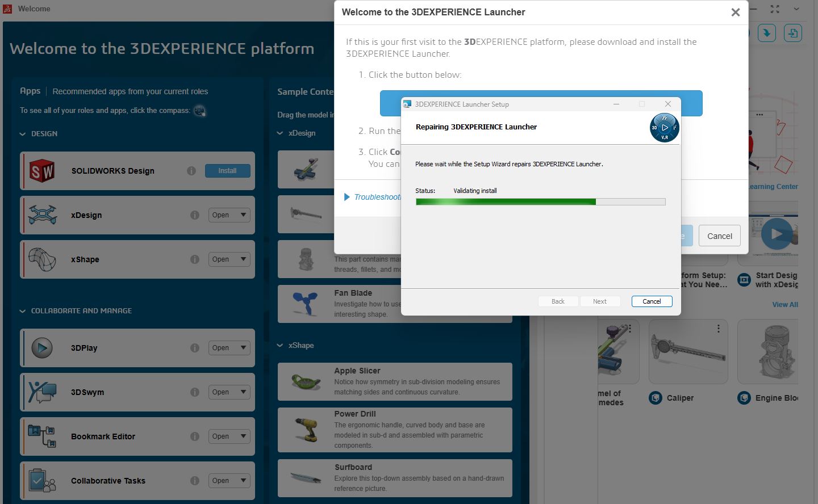Cancel the Welcome to Launcher dialog
Screen dimensions: 818x504
pos(719,236)
